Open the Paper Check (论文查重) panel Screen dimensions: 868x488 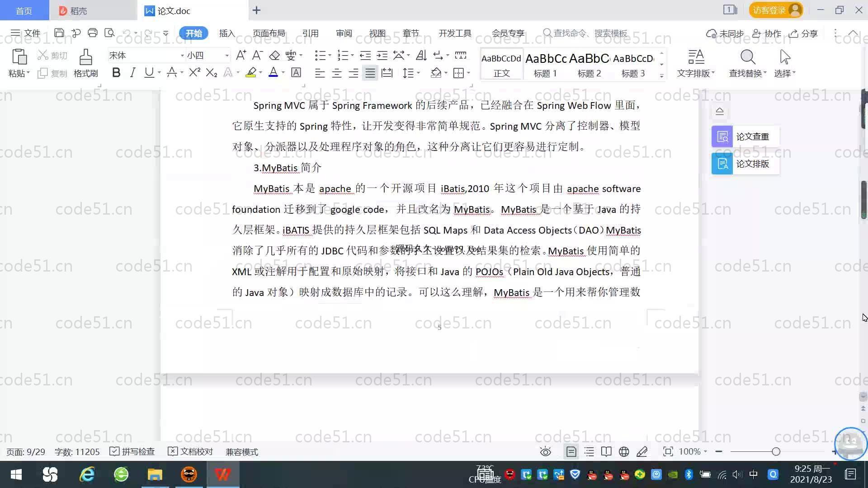(745, 136)
